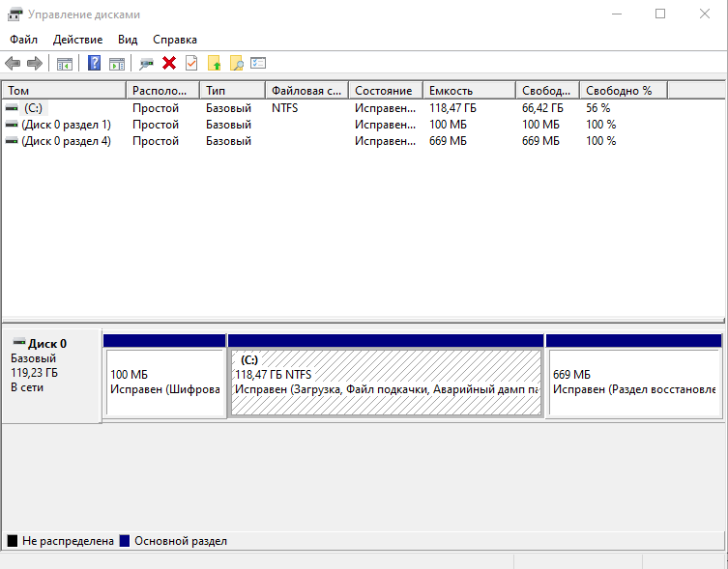Sort by the Тип column header
This screenshot has width=728, height=569.
click(x=233, y=91)
